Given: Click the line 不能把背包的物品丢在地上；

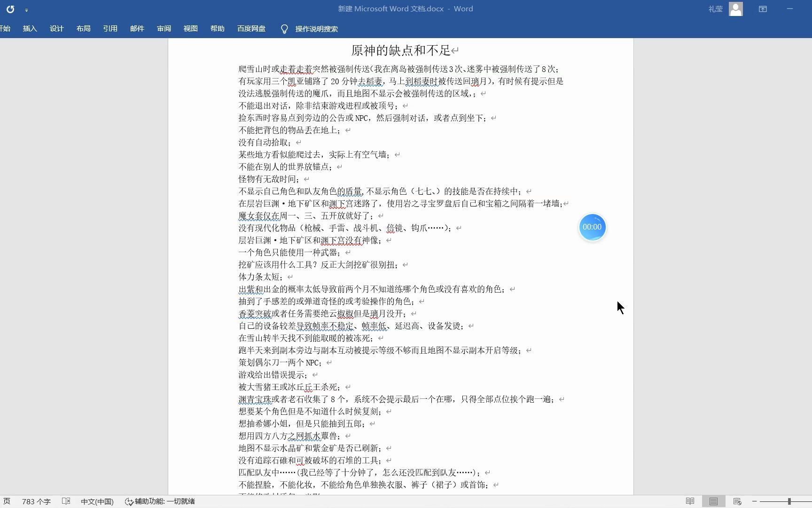Looking at the screenshot, I should [290, 130].
